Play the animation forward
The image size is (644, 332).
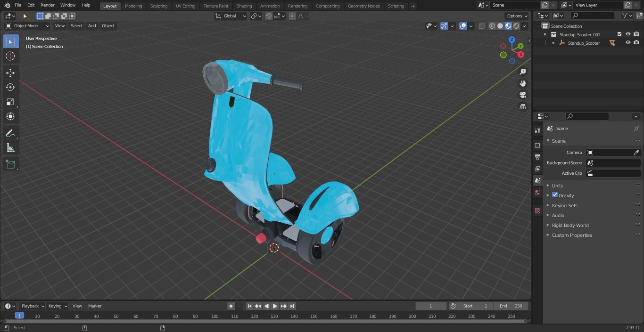275,306
